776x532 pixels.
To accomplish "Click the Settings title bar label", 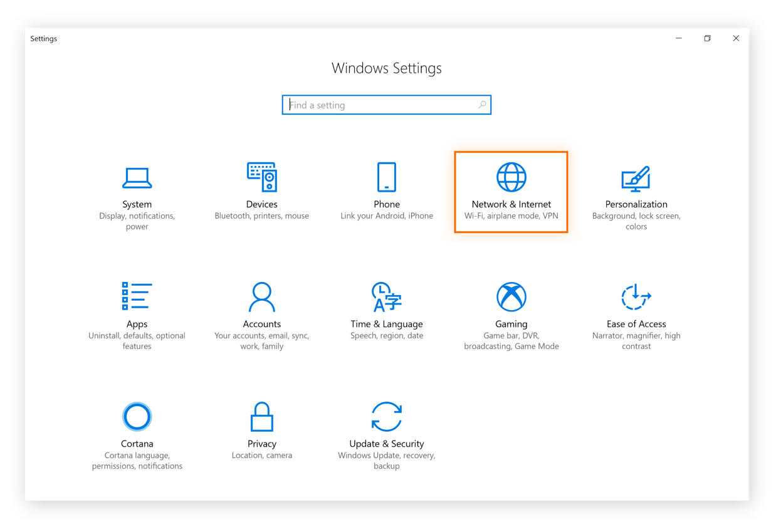I will pyautogui.click(x=43, y=38).
